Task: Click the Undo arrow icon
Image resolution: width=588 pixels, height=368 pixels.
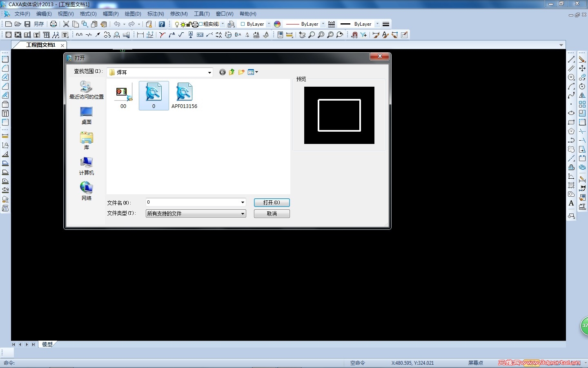Action: click(117, 24)
